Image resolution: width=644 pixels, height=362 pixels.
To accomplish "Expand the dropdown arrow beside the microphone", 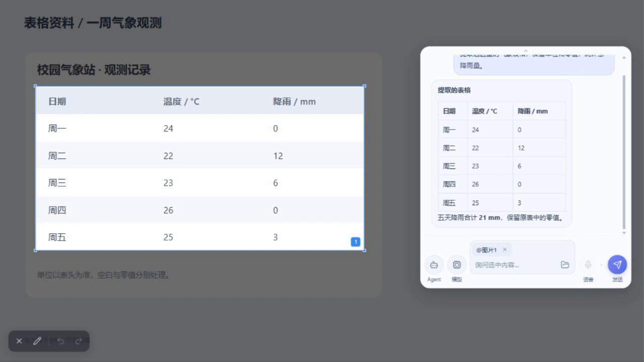I will pyautogui.click(x=601, y=265).
